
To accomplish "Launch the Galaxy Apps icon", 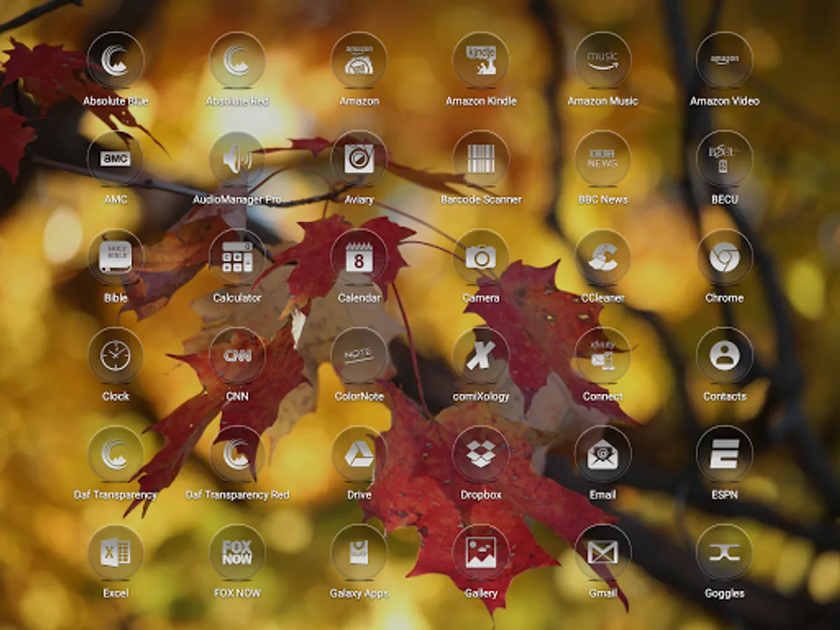I will 359,553.
